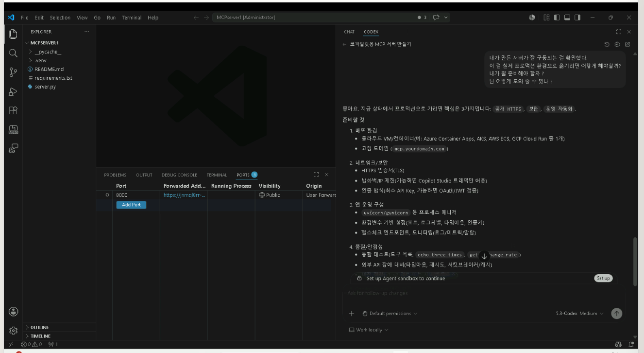Toggle the Secondary Side Bar
This screenshot has height=353, width=644.
tap(577, 18)
